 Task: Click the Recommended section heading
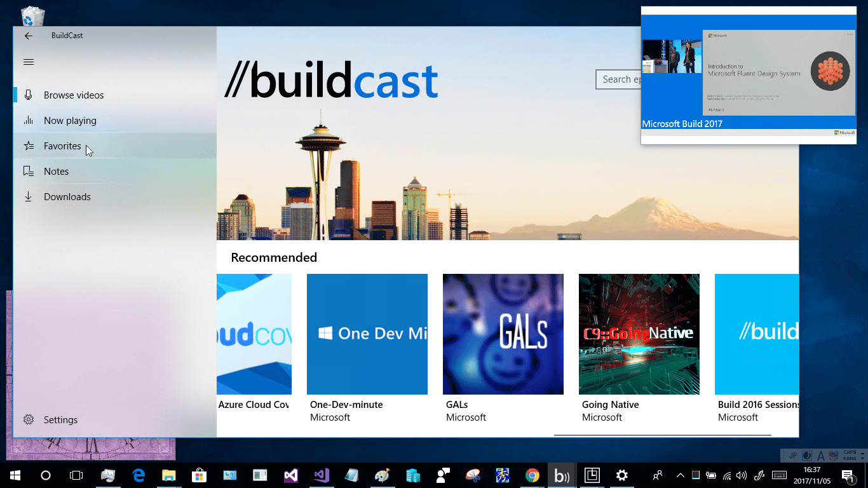point(274,257)
